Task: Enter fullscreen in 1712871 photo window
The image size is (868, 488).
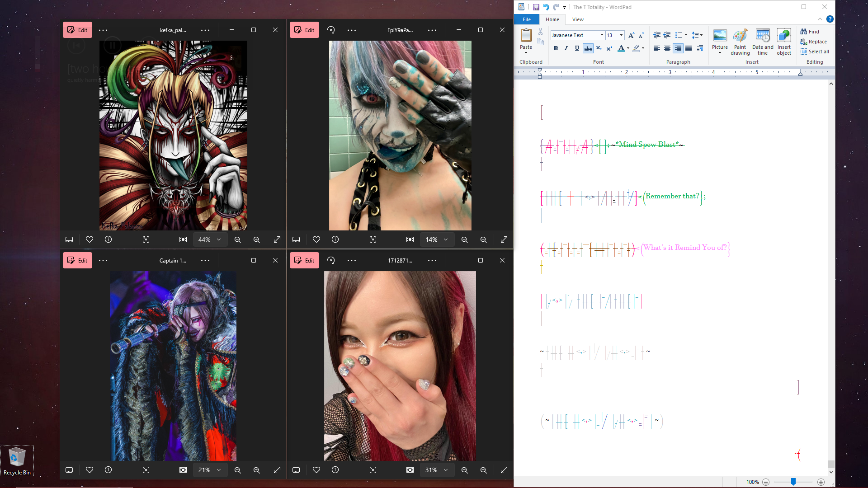Action: pos(504,470)
